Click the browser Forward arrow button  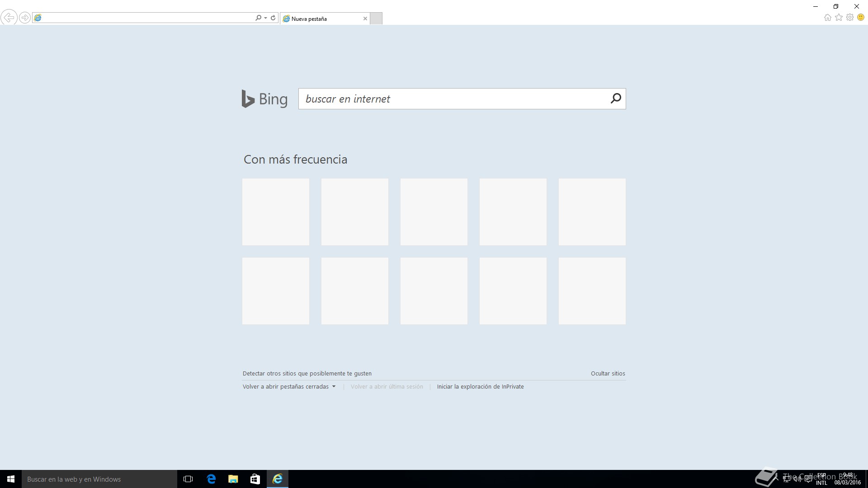pyautogui.click(x=25, y=18)
